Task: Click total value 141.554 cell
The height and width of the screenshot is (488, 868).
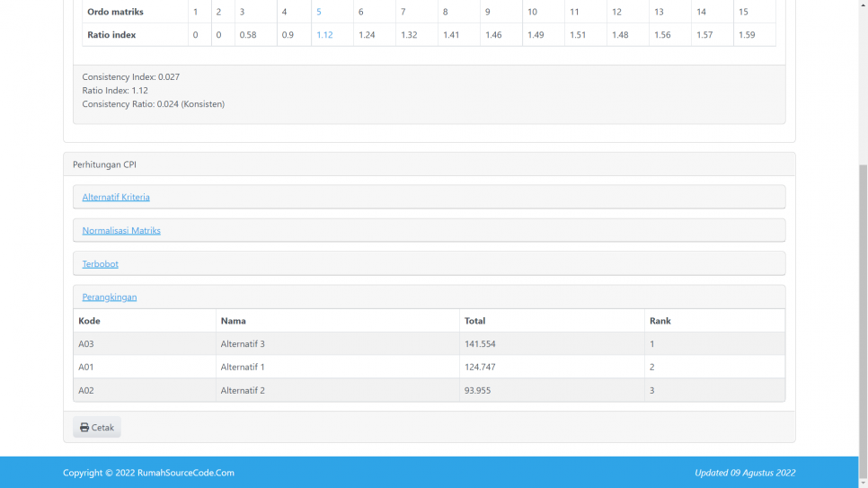Action: tap(480, 344)
